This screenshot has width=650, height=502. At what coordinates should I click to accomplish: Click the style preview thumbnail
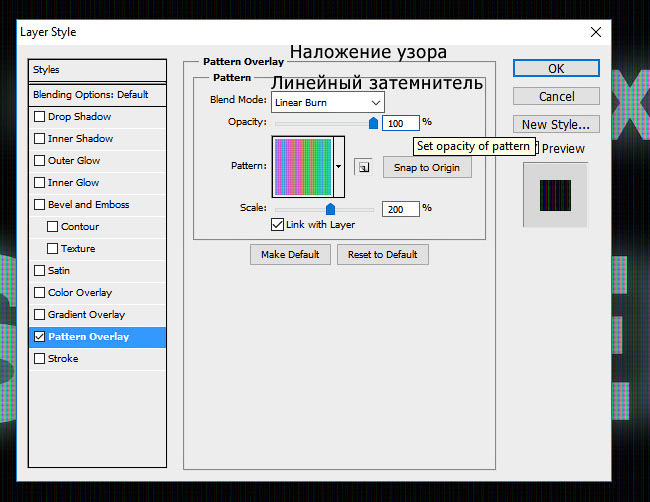coord(555,195)
